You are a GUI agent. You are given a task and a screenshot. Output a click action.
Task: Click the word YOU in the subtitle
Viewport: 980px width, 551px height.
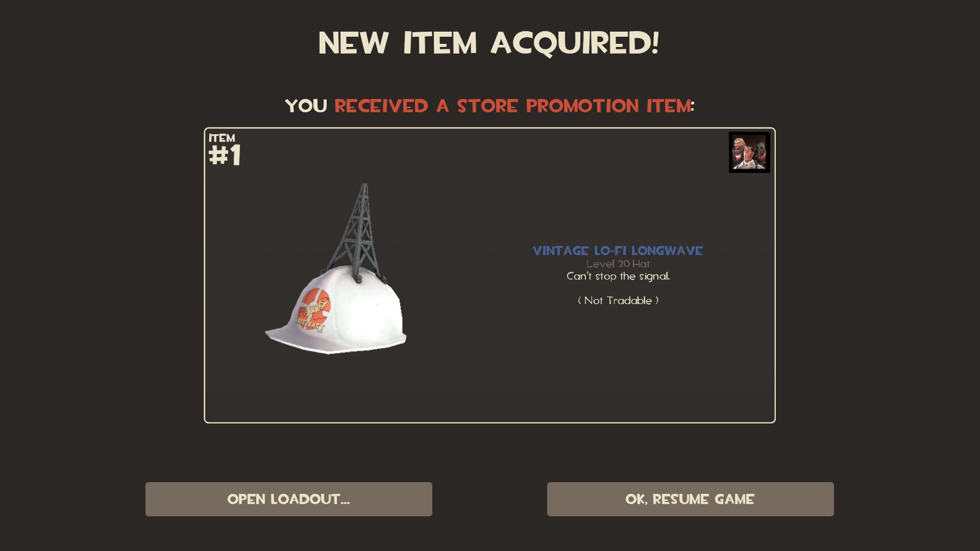pos(306,106)
